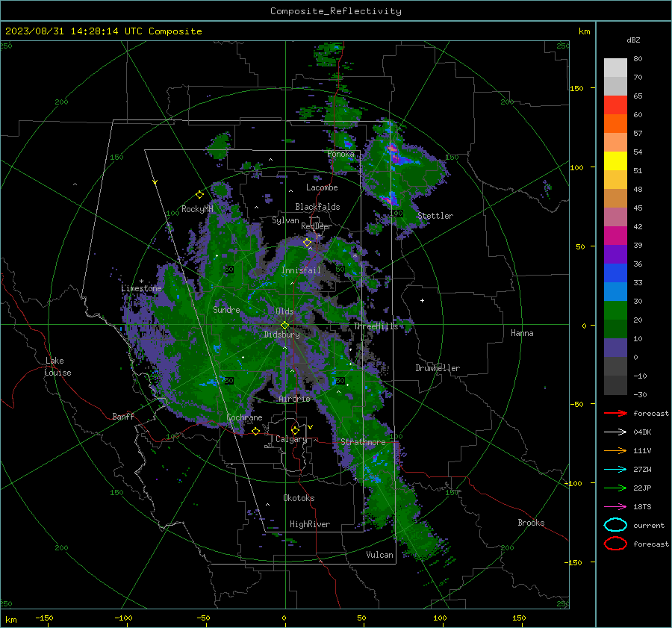Image resolution: width=672 pixels, height=628 pixels.
Task: Click the Lacombe city label
Action: (x=322, y=187)
